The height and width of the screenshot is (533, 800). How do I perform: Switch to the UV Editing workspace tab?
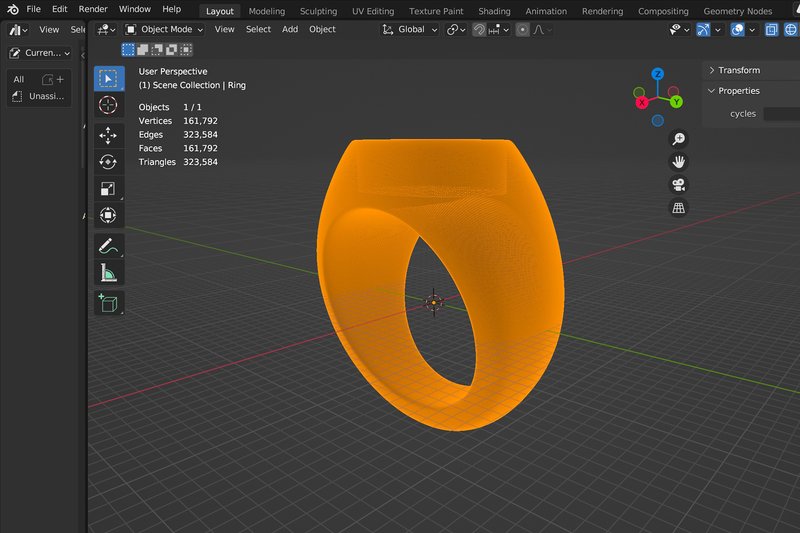[x=373, y=11]
